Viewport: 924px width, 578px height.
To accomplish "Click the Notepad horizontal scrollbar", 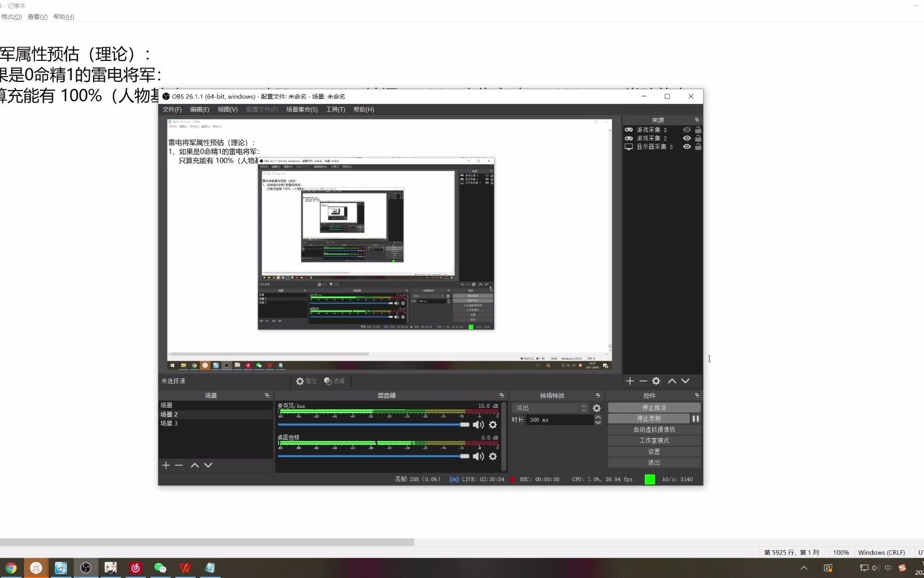I will click(207, 542).
